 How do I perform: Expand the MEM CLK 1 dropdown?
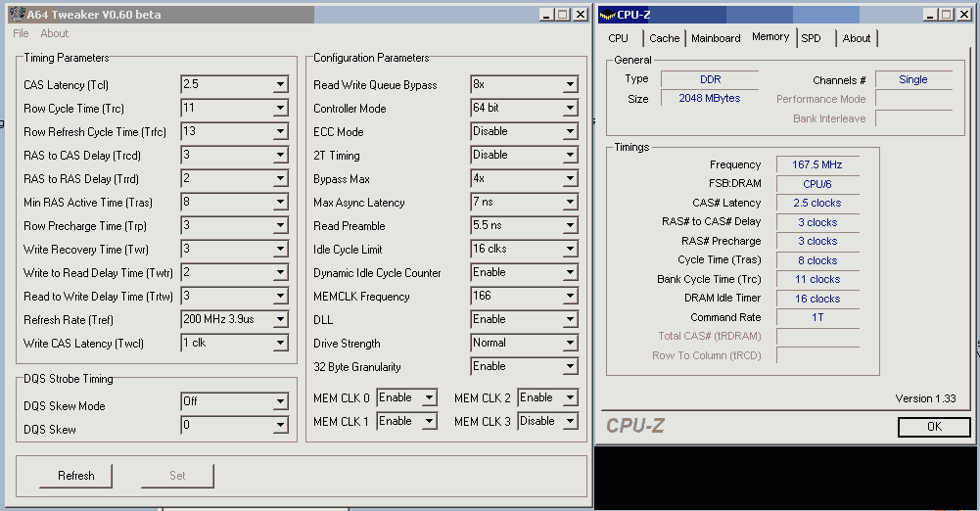(430, 422)
